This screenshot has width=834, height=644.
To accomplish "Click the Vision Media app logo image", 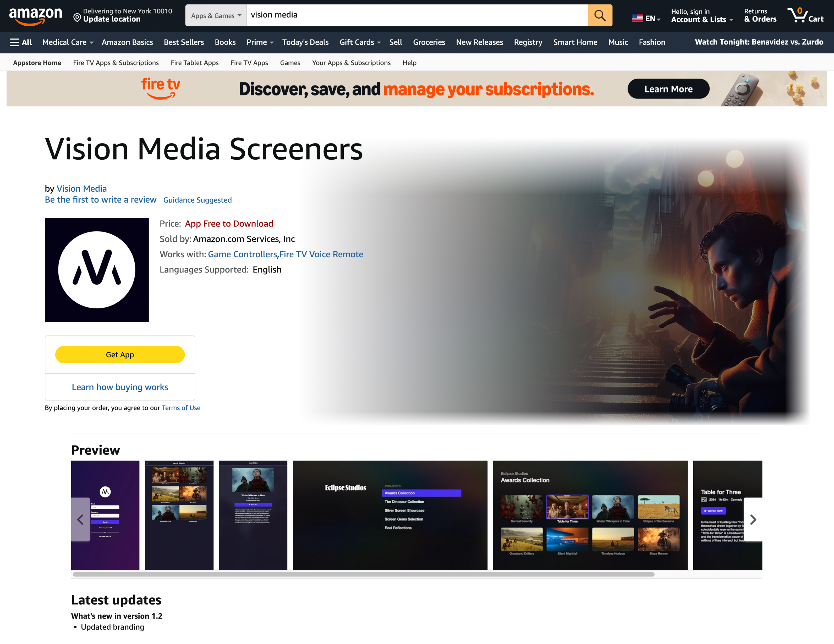I will pyautogui.click(x=97, y=270).
